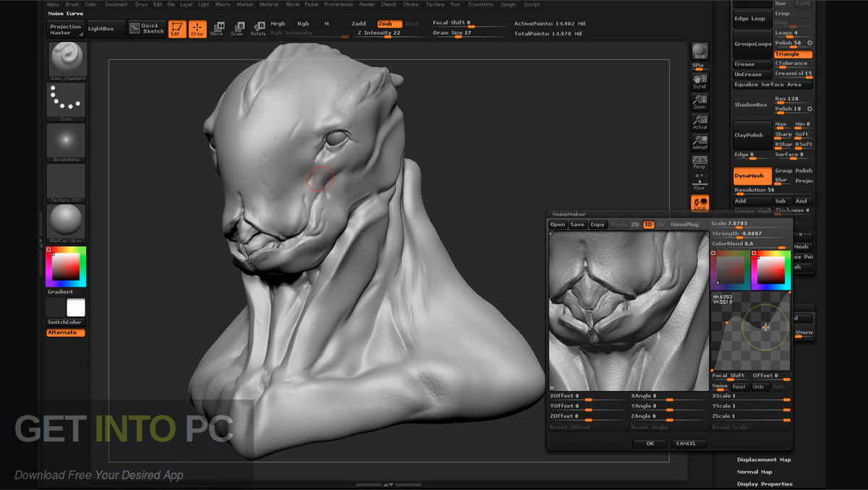Screen dimensions: 868x490
Task: Set canvas to Actual size
Action: [699, 122]
